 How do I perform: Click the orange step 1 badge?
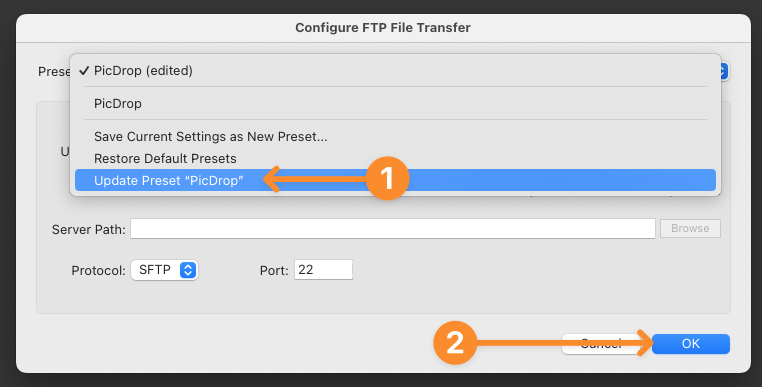[387, 178]
